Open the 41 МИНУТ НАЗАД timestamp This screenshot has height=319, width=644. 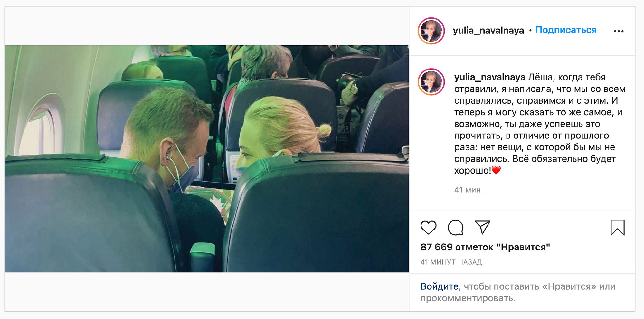[x=451, y=262]
